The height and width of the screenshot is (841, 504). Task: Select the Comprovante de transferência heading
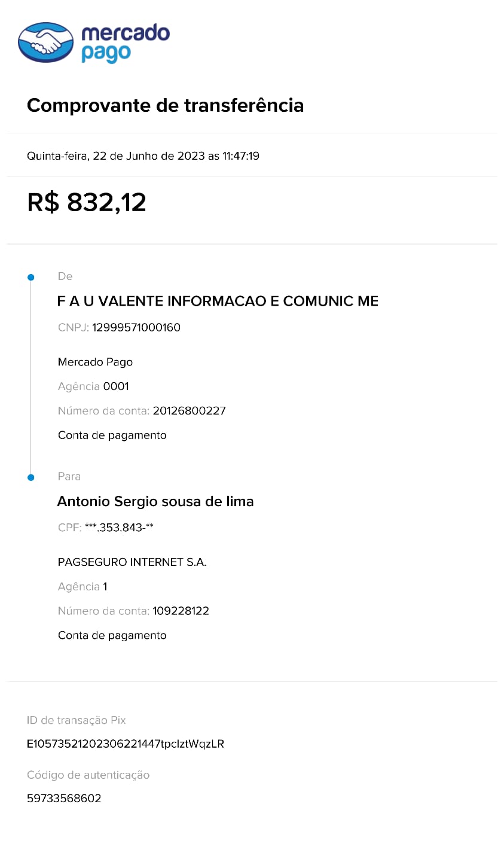[x=166, y=105]
